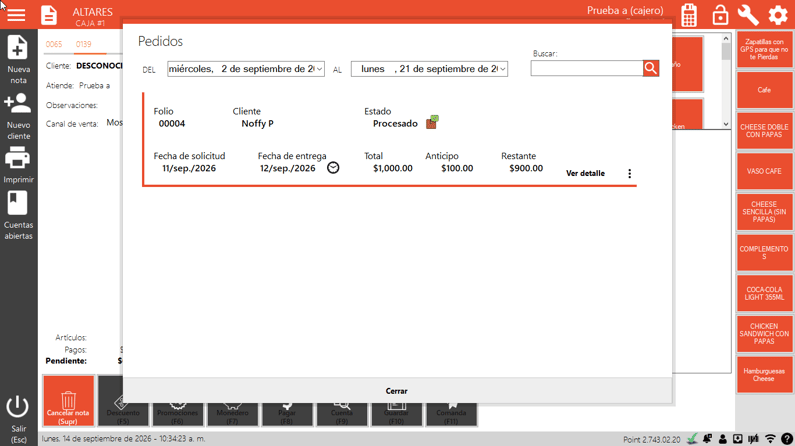
Task: Switch to note tab 0139
Action: tap(84, 44)
